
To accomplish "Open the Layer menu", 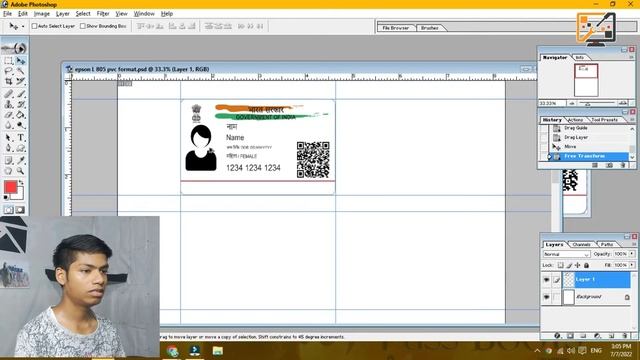I will 62,13.
